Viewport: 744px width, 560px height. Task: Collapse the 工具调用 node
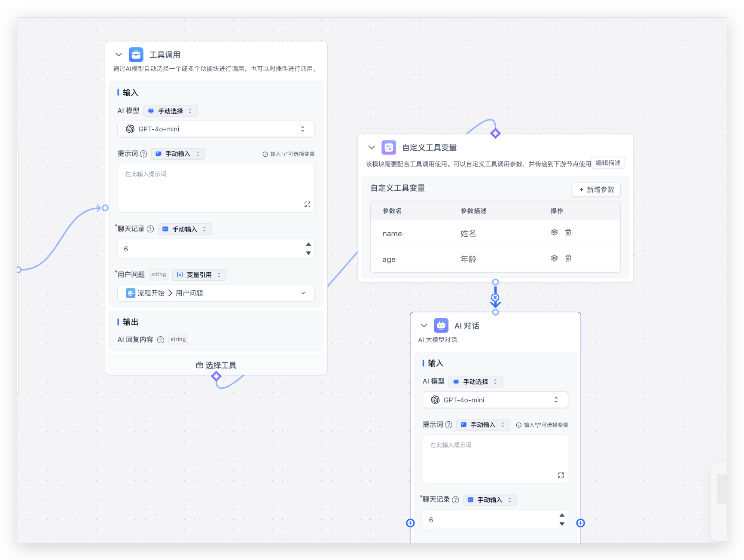(119, 55)
